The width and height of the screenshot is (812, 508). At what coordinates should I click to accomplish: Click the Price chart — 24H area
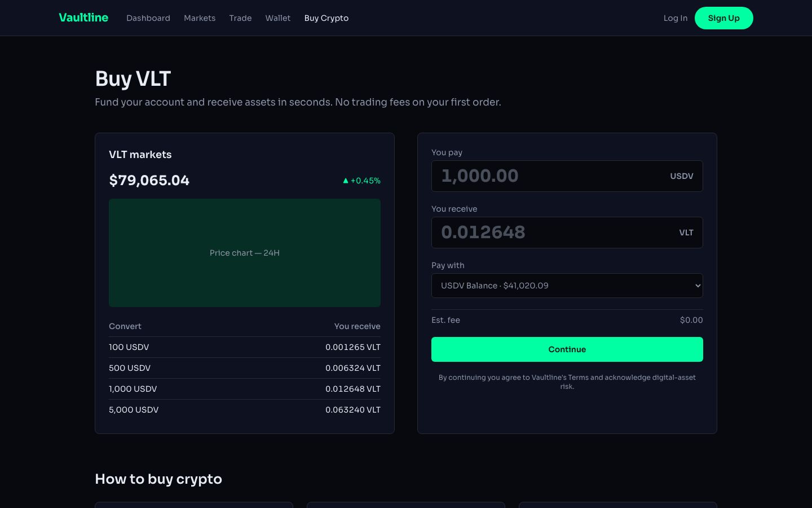tap(245, 253)
